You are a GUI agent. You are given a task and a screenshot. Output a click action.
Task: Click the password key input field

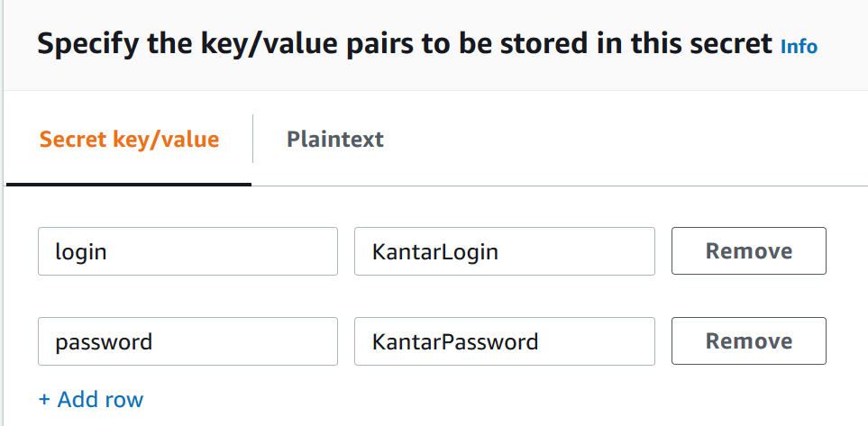tap(187, 341)
